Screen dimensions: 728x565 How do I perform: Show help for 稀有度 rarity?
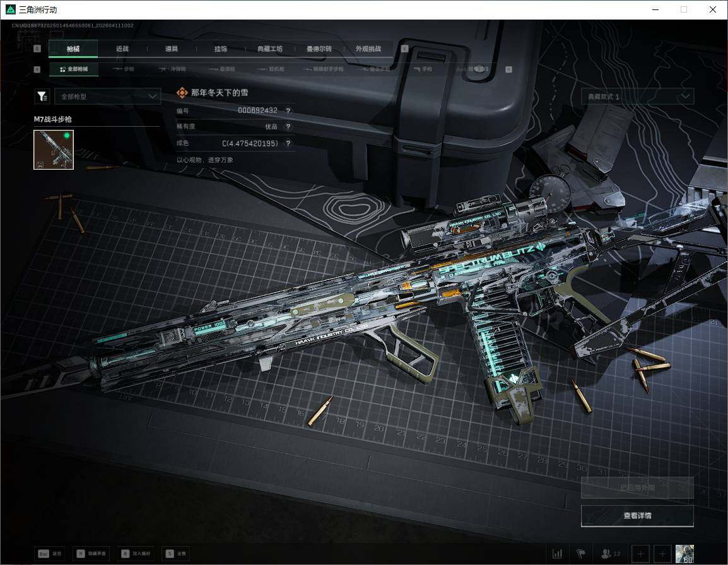(288, 127)
